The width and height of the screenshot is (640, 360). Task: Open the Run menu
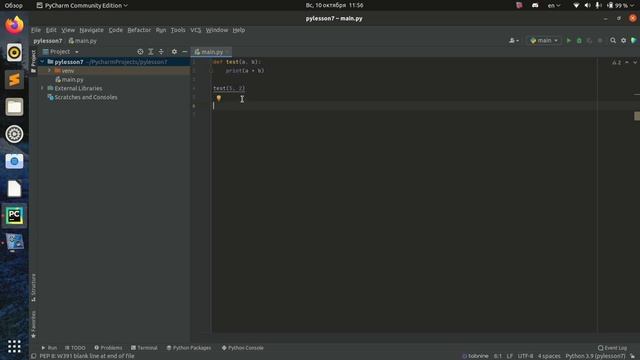[x=161, y=30]
